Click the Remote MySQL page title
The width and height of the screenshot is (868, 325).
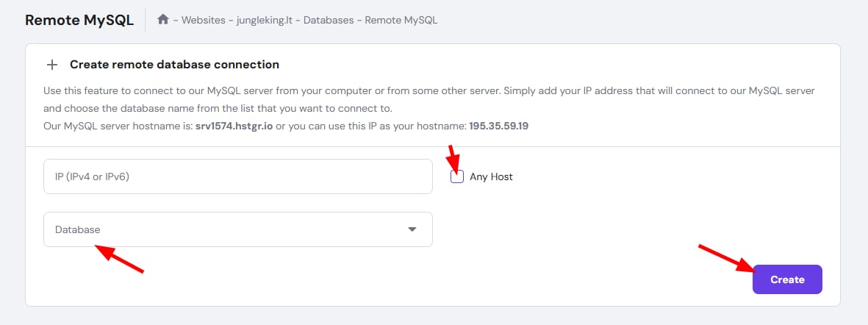[79, 21]
